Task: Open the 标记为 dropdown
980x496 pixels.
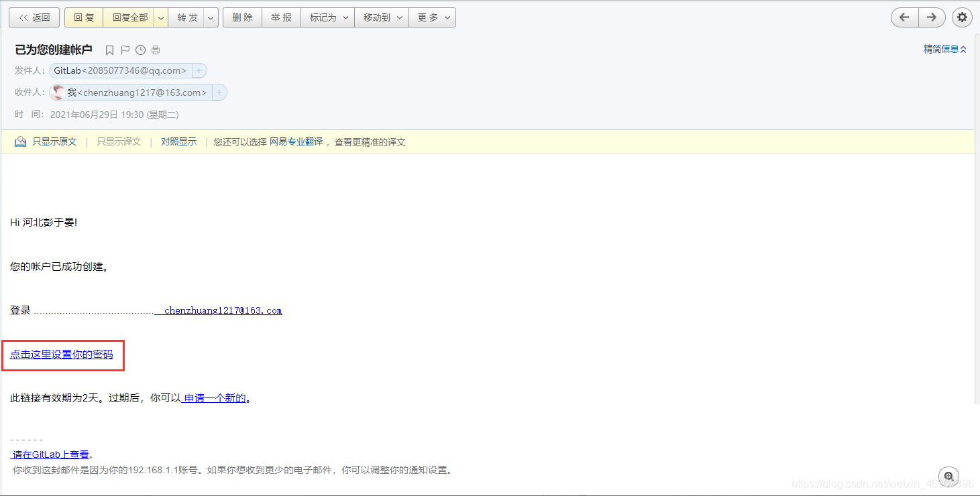Action: [327, 17]
